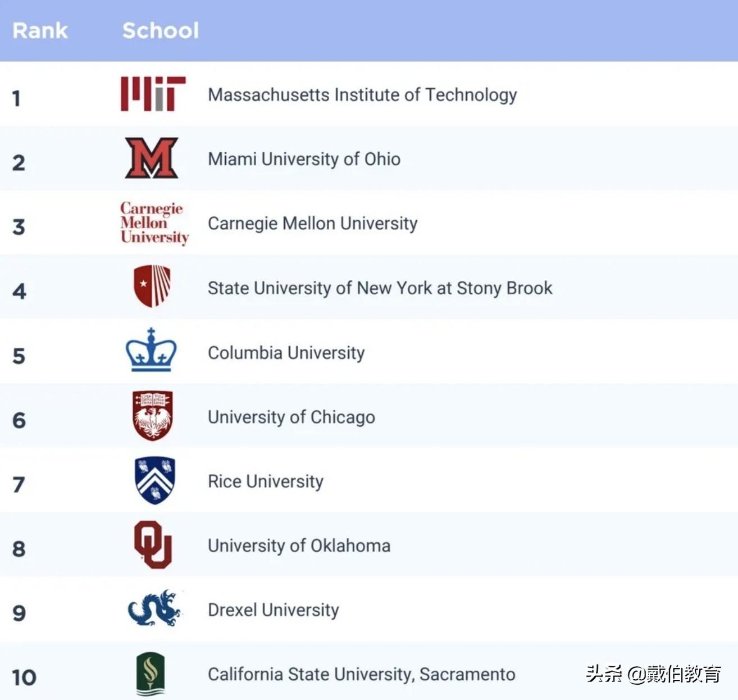Open Massachusetts Institute of Technology link
Screen dimensions: 738x700
click(x=362, y=95)
